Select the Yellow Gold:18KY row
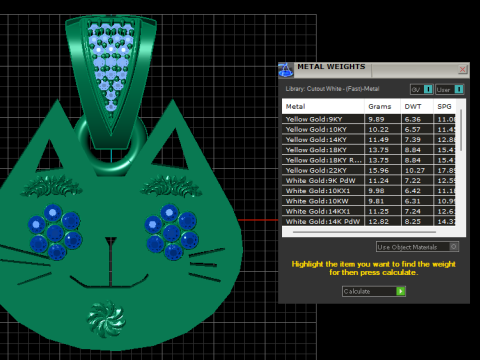Image resolution: width=480 pixels, height=360 pixels. [x=369, y=150]
